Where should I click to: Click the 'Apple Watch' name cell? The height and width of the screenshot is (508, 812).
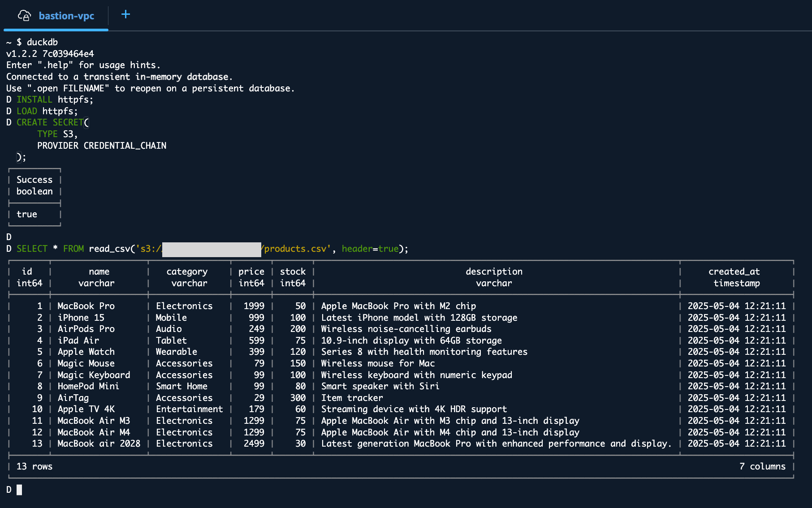pos(86,352)
